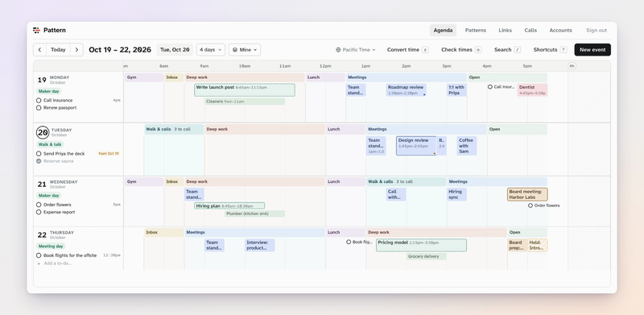The width and height of the screenshot is (644, 315).
Task: Check off Order flowers in Wednesday list
Action: (x=39, y=205)
